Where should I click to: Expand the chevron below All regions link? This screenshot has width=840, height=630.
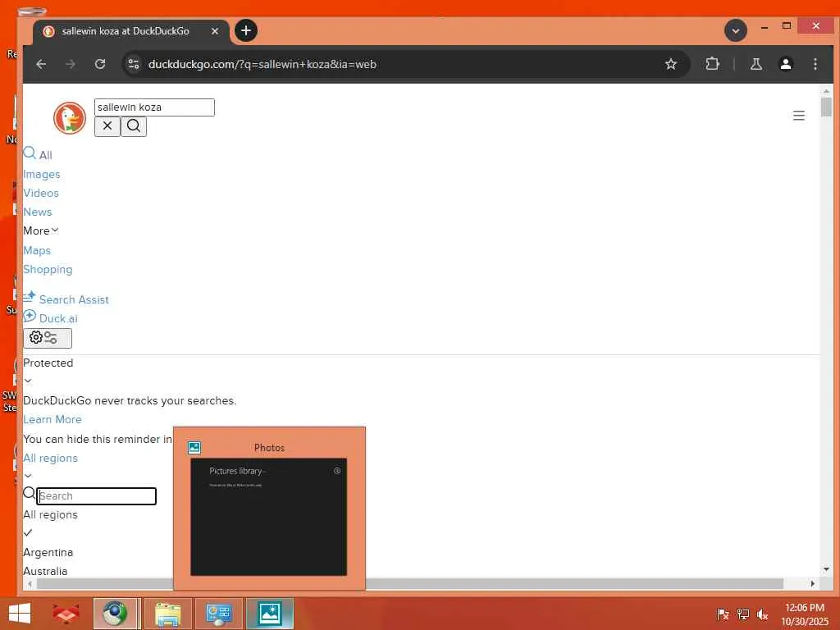click(28, 476)
